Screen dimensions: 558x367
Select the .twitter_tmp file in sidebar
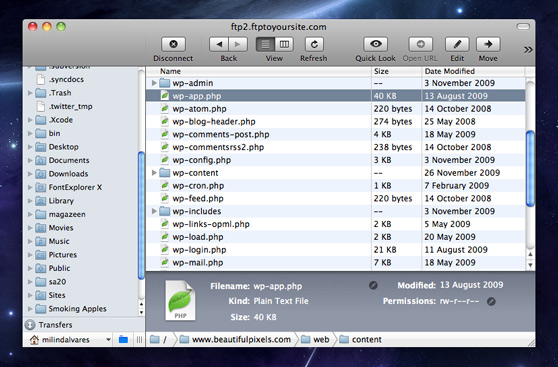pyautogui.click(x=70, y=106)
